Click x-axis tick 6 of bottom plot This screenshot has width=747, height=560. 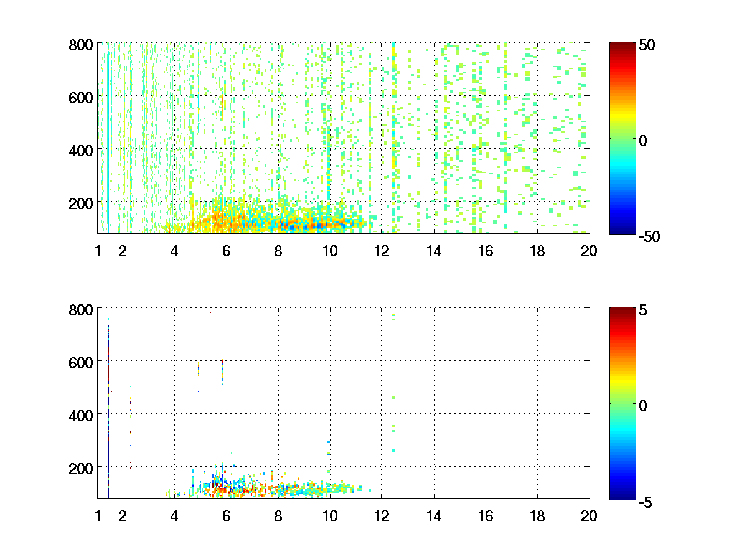[x=226, y=516]
